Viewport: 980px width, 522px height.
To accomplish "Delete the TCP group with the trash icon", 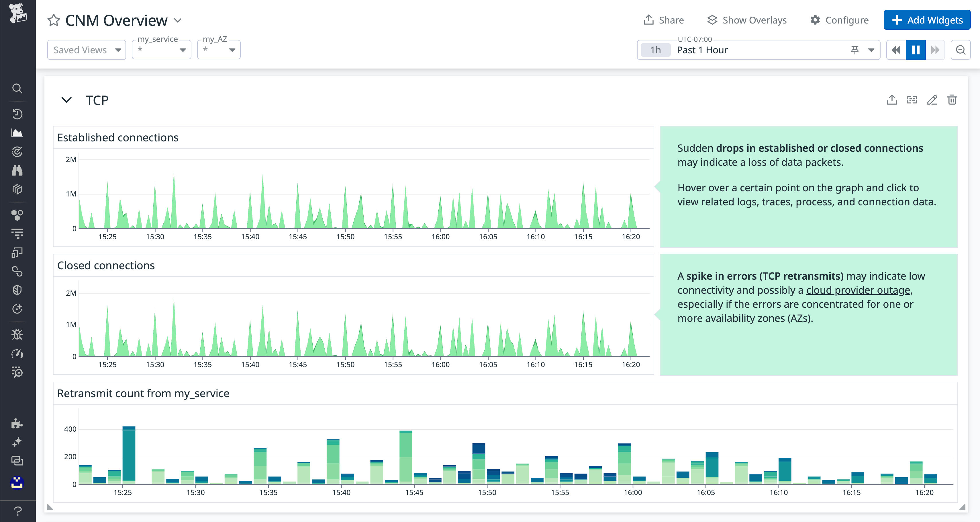I will click(952, 100).
